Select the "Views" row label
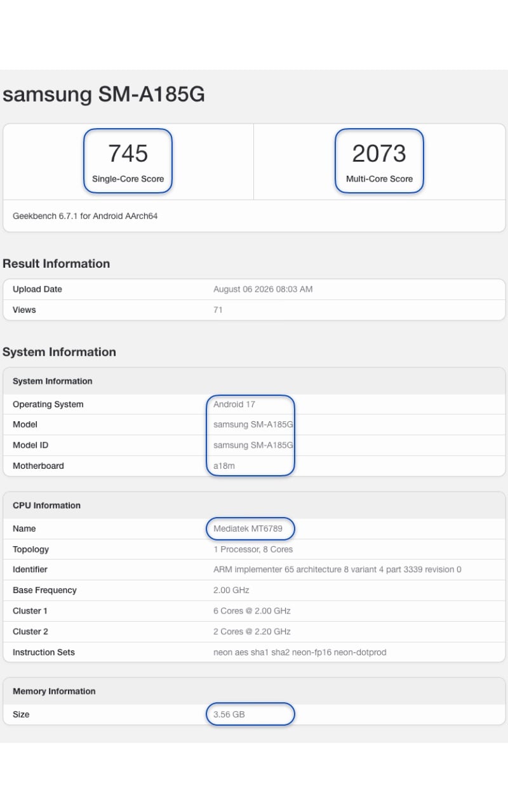The height and width of the screenshot is (812, 508). 24,310
